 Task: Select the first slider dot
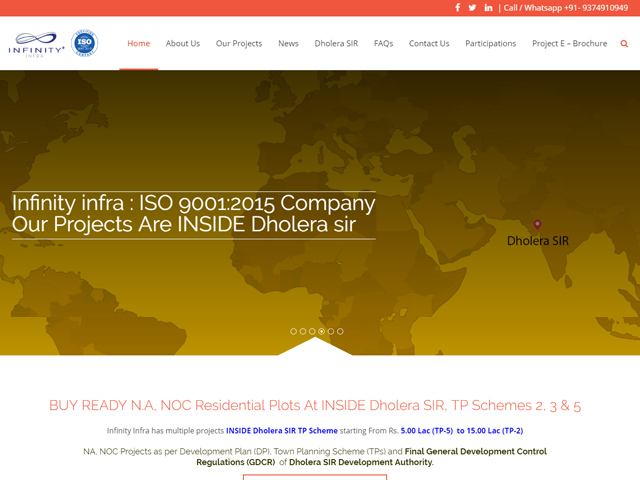coord(294,331)
